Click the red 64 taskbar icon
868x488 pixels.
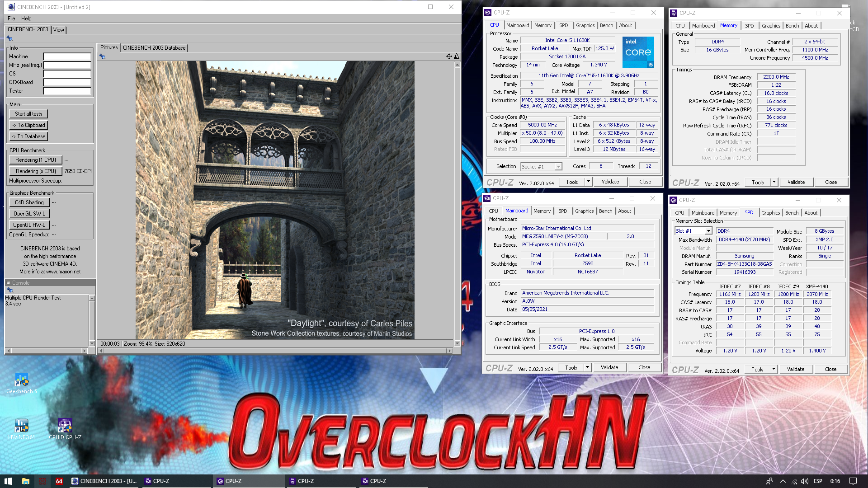pos(59,481)
